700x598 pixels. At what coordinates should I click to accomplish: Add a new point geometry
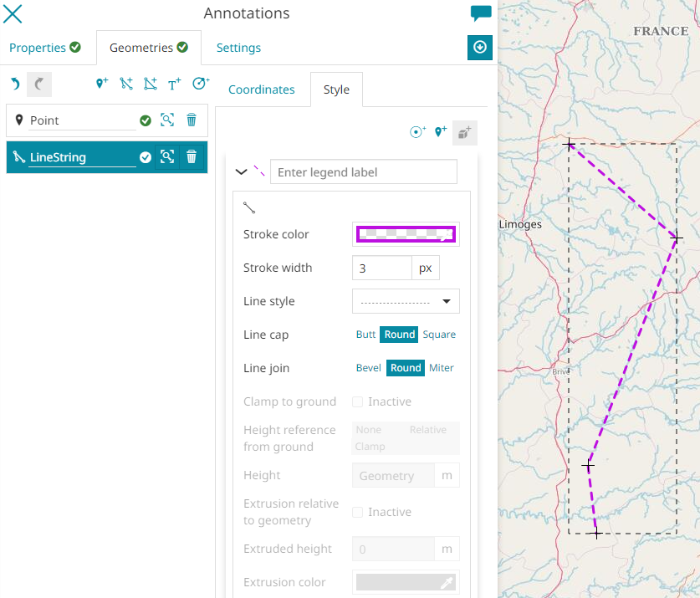tap(102, 84)
